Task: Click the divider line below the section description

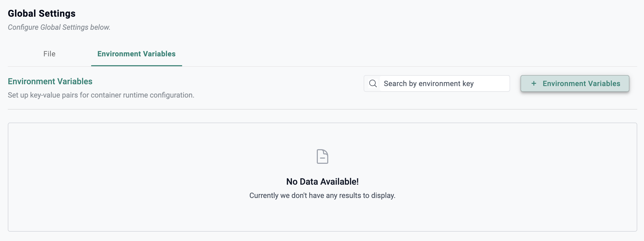Action: (322, 109)
